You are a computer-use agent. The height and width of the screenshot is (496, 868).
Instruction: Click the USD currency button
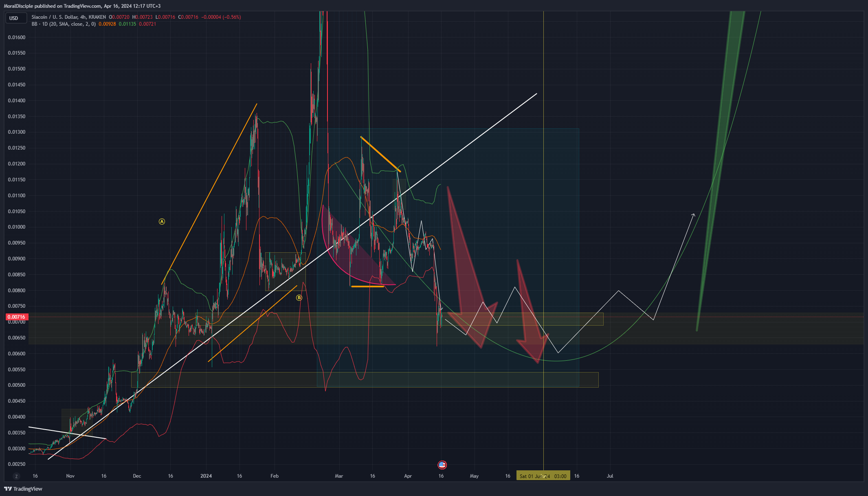pyautogui.click(x=15, y=18)
